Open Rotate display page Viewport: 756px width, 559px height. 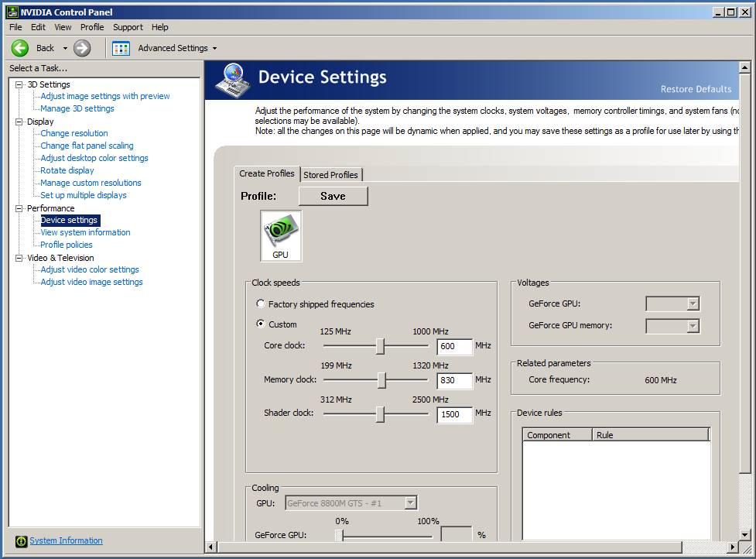pyautogui.click(x=67, y=170)
